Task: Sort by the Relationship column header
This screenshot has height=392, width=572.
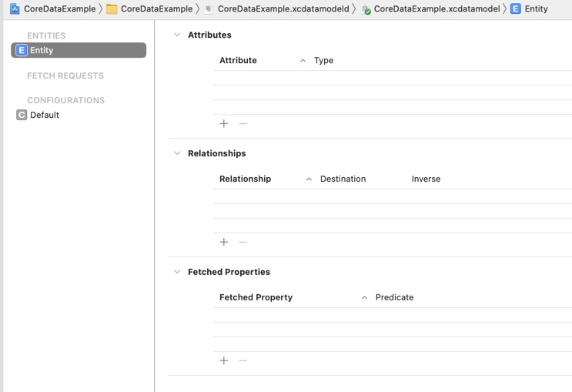Action: click(245, 179)
